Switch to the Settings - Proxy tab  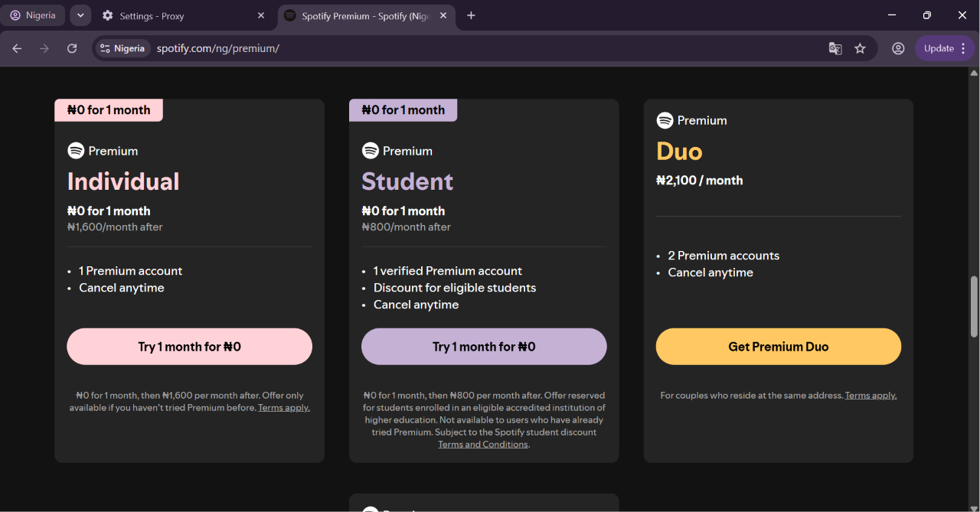(x=184, y=15)
